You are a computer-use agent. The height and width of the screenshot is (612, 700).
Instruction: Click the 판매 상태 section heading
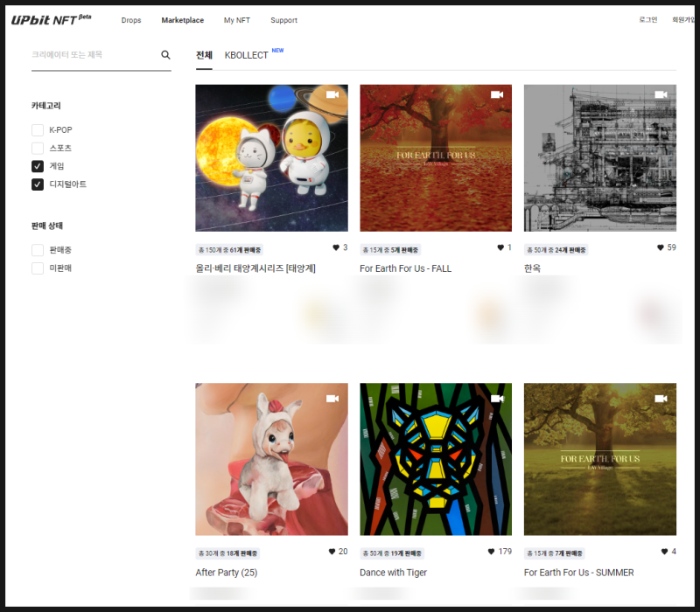[x=47, y=226]
